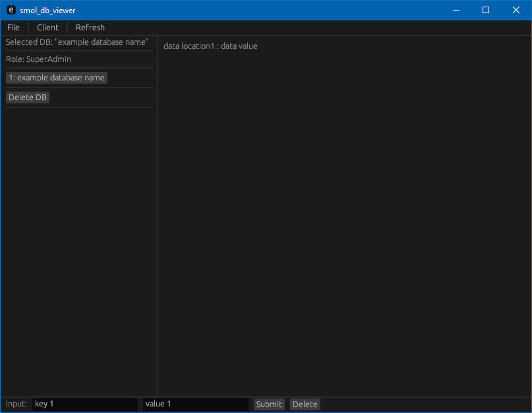Open the Client menu
The height and width of the screenshot is (413, 532).
(47, 28)
